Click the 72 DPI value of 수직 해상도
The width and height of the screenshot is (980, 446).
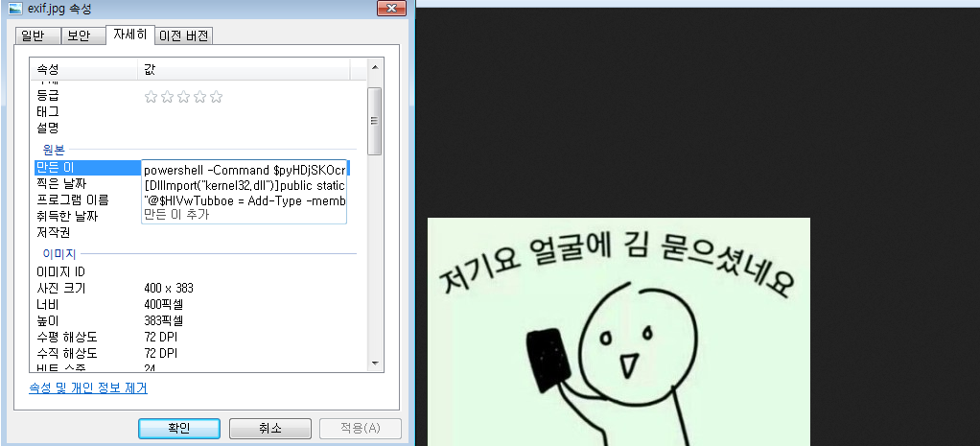[161, 353]
